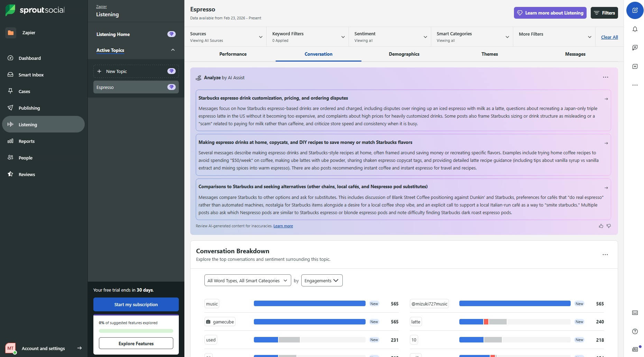Select the Espresso topic item
Image resolution: width=644 pixels, height=357 pixels.
pos(136,87)
